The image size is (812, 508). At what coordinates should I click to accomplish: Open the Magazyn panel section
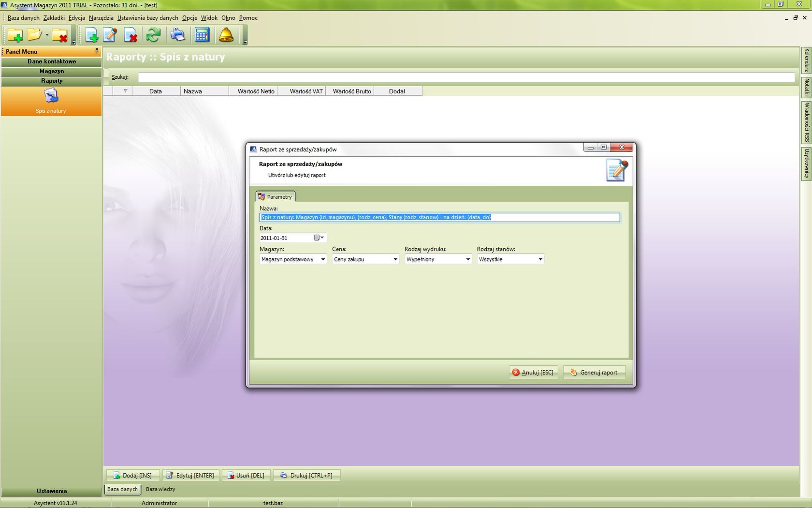tap(51, 71)
